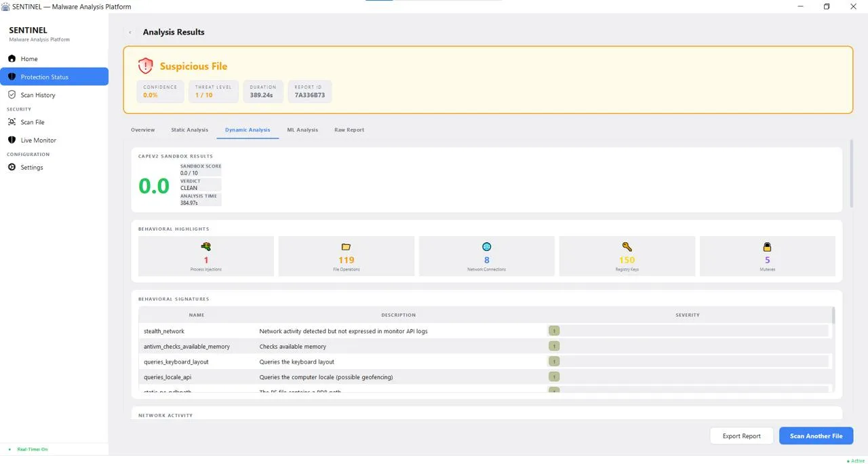Click the severity 1 badge for queries_locale_api
868x464 pixels.
(x=554, y=377)
